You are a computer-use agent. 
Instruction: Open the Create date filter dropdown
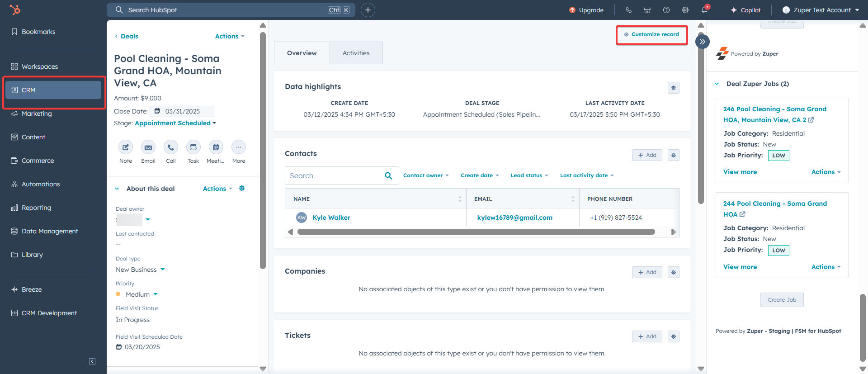(480, 175)
